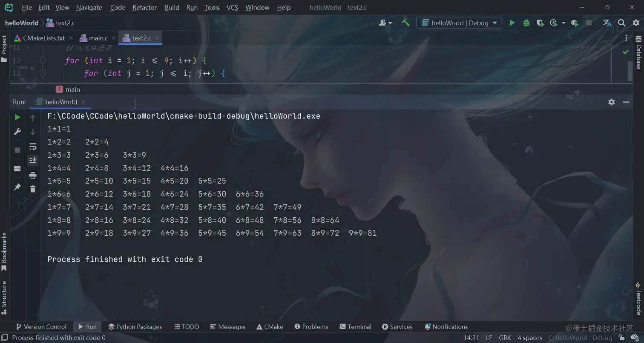Open the Problems tool window
644x343 pixels.
[311, 327]
